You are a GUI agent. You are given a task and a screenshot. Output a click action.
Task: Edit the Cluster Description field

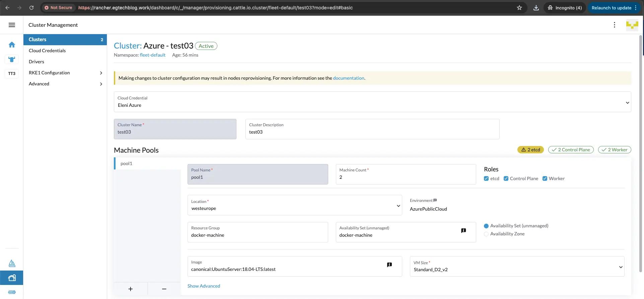(x=372, y=129)
